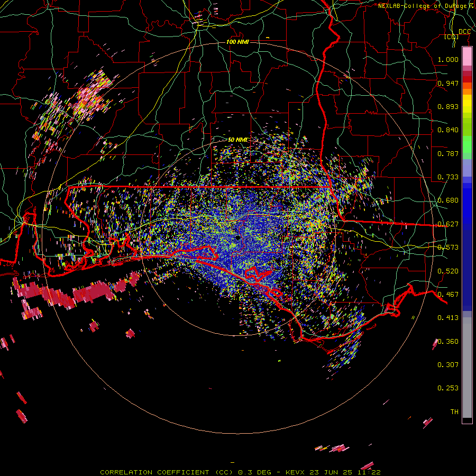Select the 0.413 scale value
Screen dimensions: 476x476
click(448, 318)
